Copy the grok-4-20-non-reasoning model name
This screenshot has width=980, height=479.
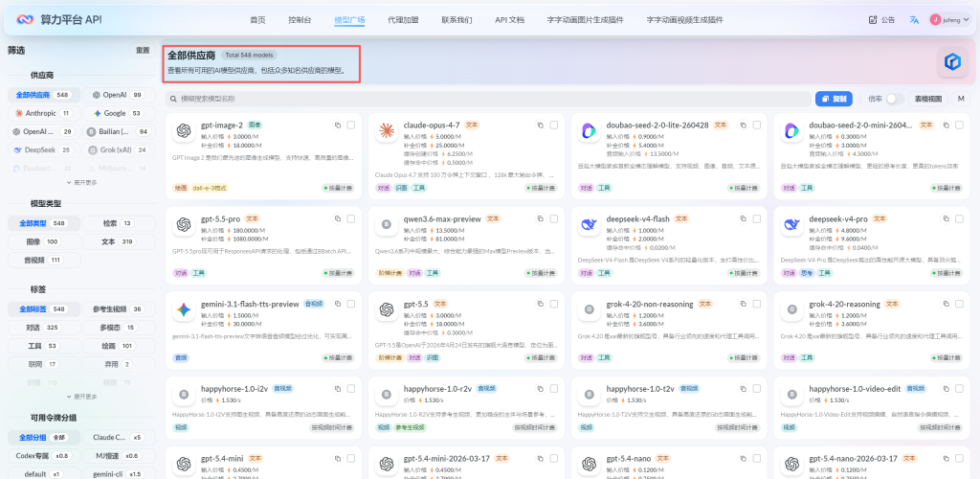[743, 304]
